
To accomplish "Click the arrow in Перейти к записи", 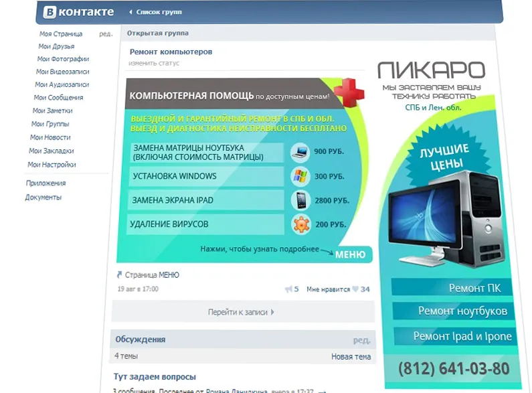I will [272, 312].
